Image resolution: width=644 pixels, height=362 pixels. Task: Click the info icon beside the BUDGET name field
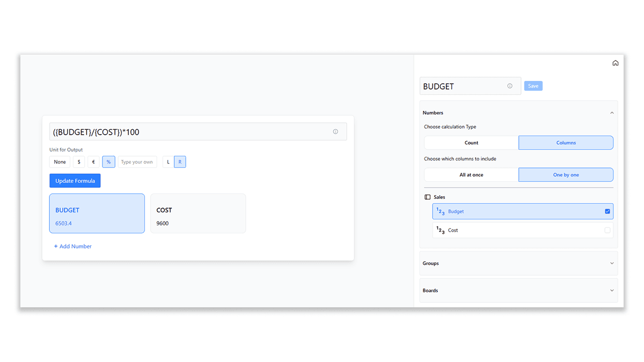pos(509,85)
